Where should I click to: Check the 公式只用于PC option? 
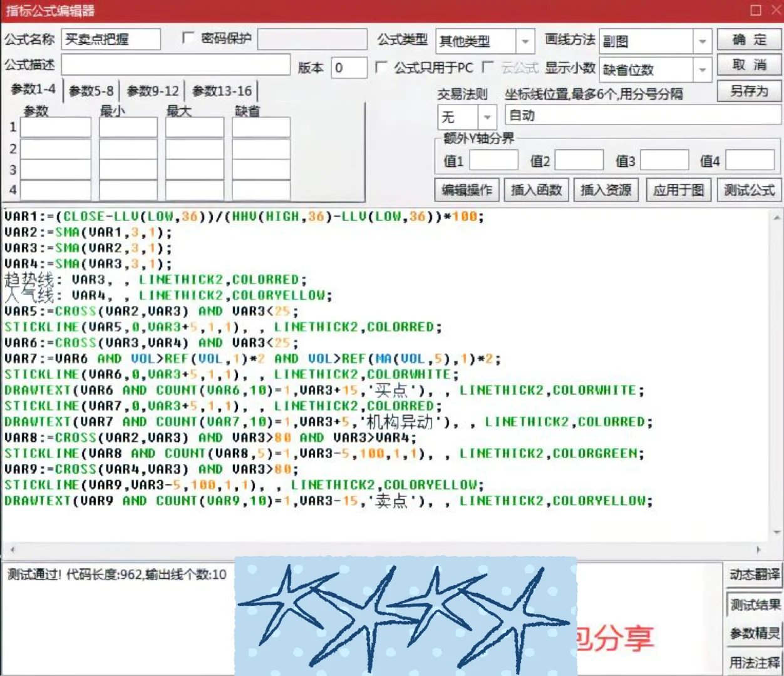tap(382, 68)
